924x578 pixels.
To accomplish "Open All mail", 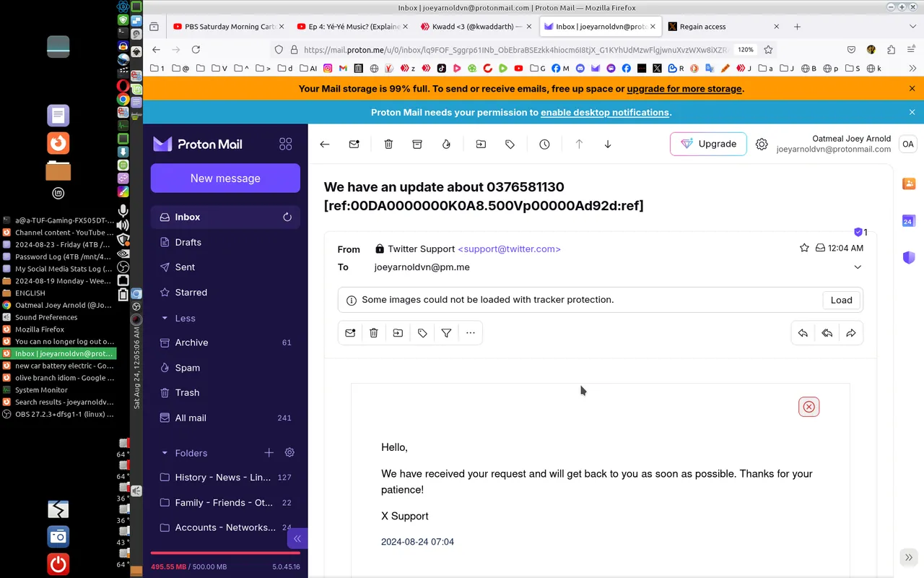I will pyautogui.click(x=225, y=418).
